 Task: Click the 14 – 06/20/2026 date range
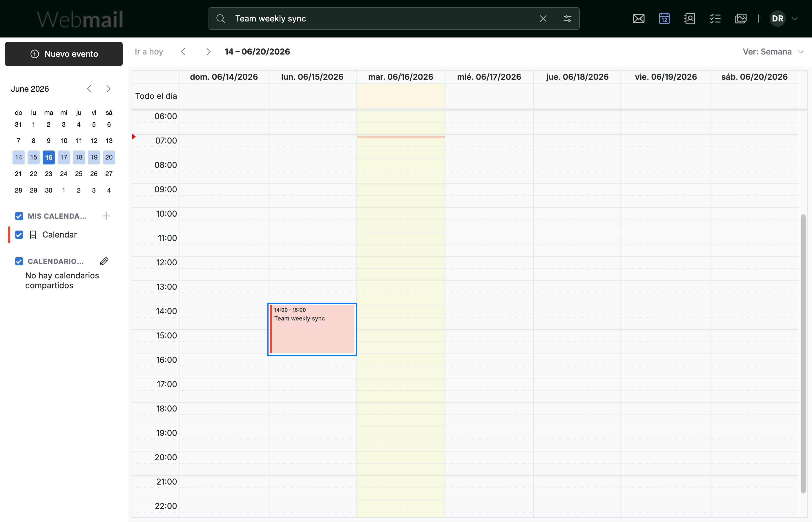(x=257, y=52)
